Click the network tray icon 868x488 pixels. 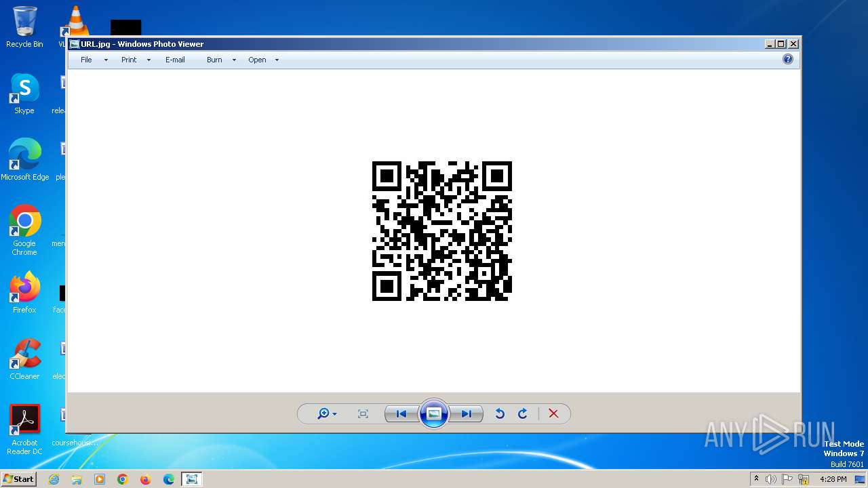804,479
